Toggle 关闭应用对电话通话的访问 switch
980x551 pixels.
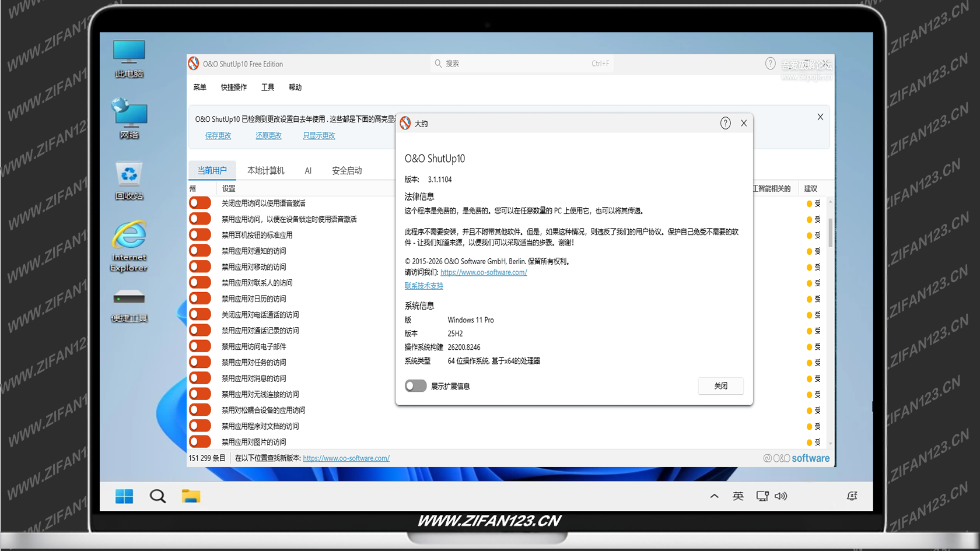tap(199, 314)
